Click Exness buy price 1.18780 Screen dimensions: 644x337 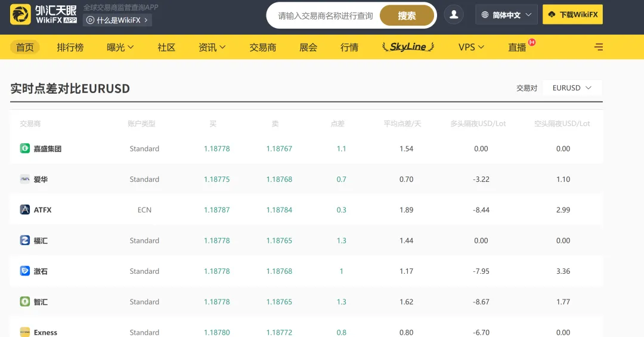(x=217, y=332)
